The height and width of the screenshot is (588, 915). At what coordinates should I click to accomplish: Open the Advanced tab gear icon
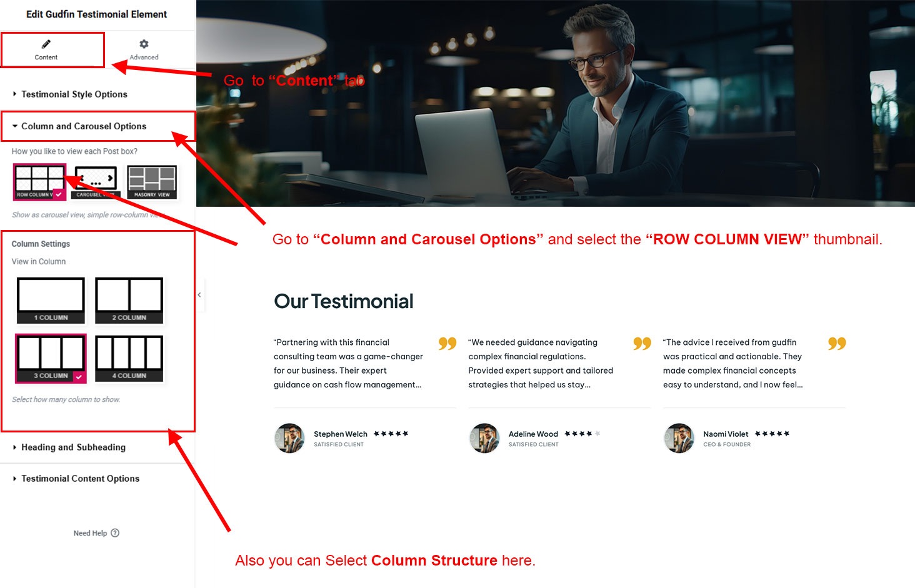point(144,44)
